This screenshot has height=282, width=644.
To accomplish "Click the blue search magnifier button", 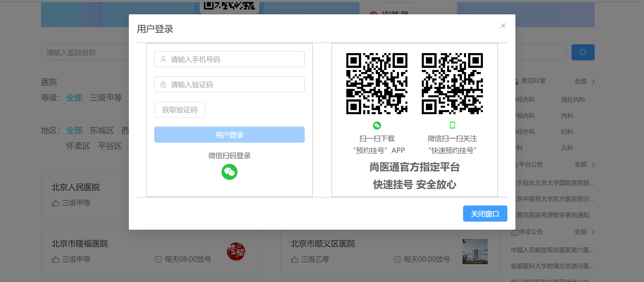I will (583, 52).
